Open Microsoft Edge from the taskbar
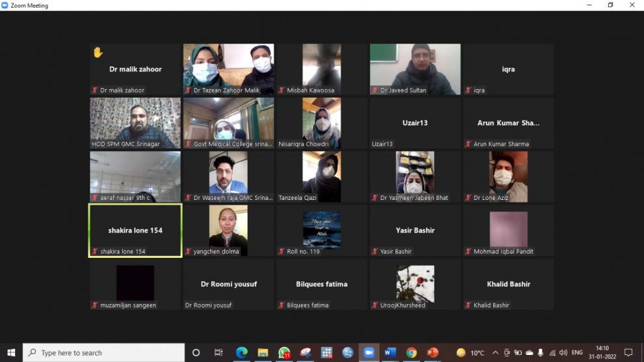Image resolution: width=644 pixels, height=362 pixels. click(241, 353)
